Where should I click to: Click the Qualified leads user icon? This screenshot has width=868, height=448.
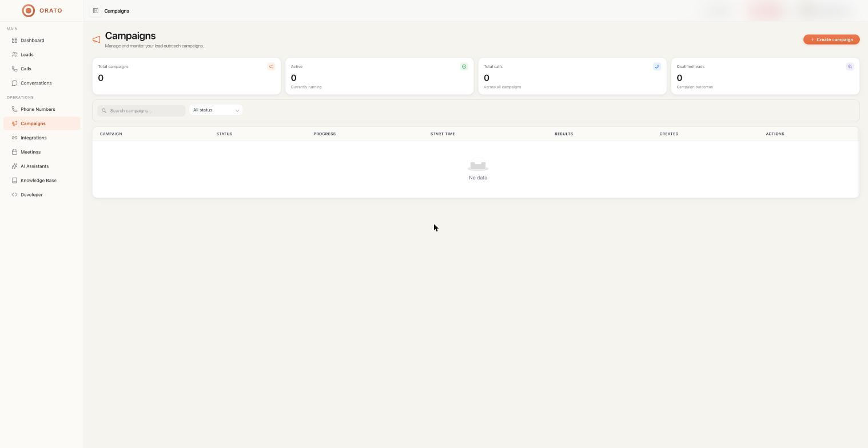[850, 67]
